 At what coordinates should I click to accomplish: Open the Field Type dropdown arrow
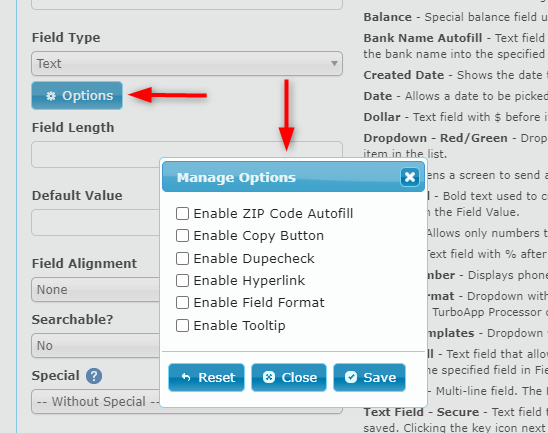coord(334,64)
